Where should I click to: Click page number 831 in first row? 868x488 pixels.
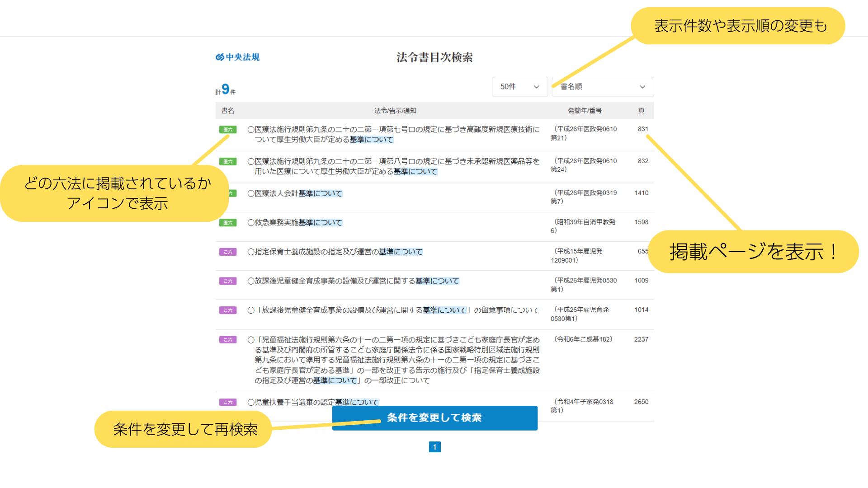point(643,129)
